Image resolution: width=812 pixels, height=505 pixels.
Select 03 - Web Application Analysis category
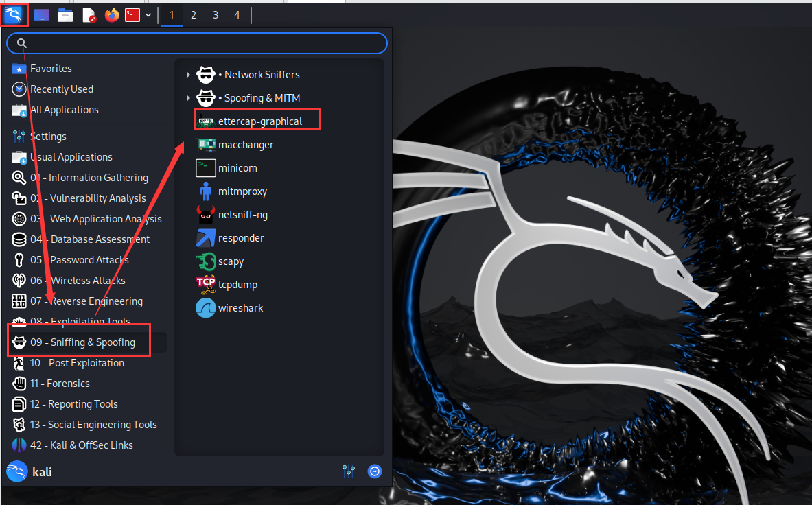tap(88, 219)
